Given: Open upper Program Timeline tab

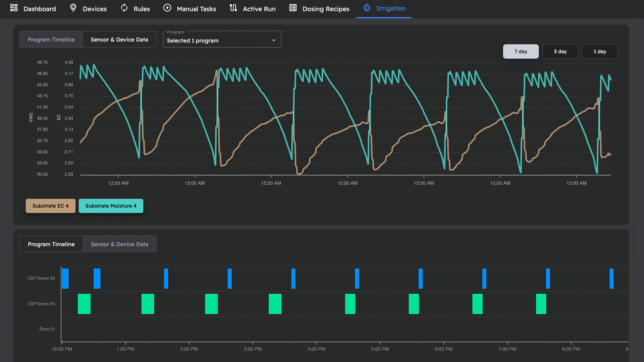Looking at the screenshot, I should click(51, 40).
